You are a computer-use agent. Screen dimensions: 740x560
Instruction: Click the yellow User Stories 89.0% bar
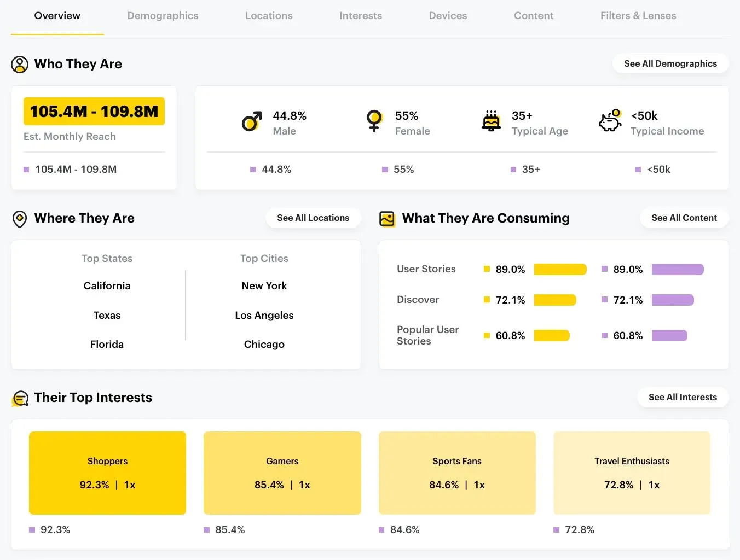(560, 269)
